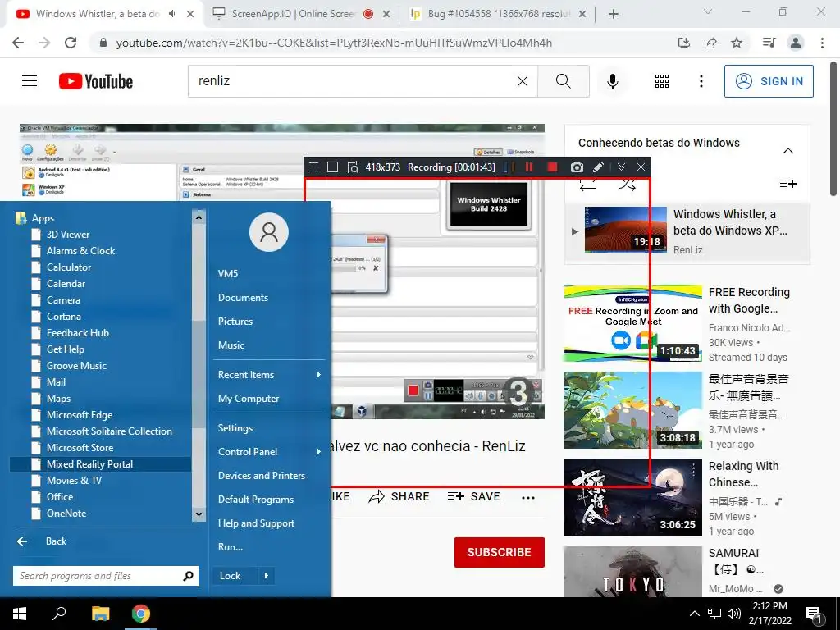Click the Chrome address bar URL
Screen dimensions: 840x630
334,43
